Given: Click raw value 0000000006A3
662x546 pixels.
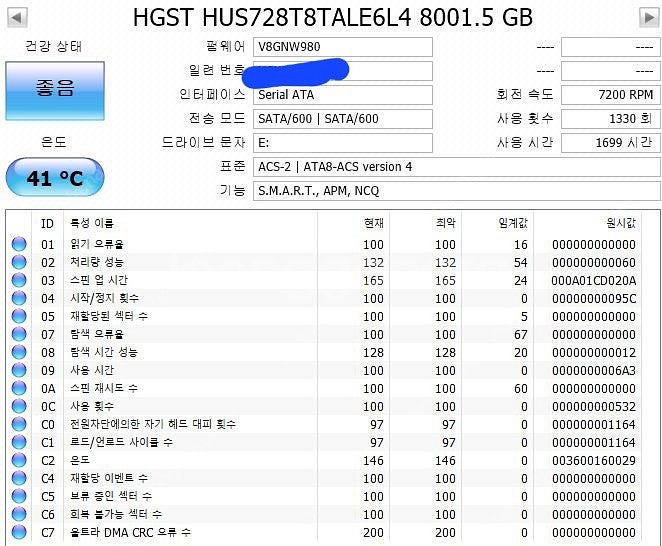Looking at the screenshot, I should pyautogui.click(x=594, y=370).
